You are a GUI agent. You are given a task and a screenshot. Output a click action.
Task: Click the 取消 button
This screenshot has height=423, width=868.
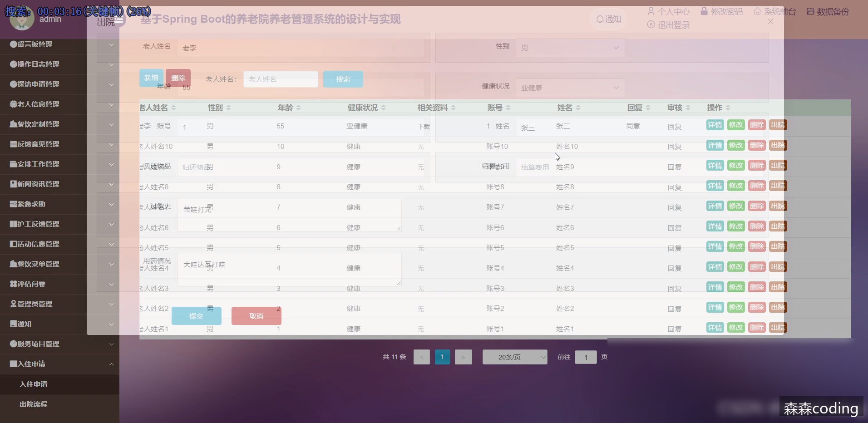coord(256,316)
